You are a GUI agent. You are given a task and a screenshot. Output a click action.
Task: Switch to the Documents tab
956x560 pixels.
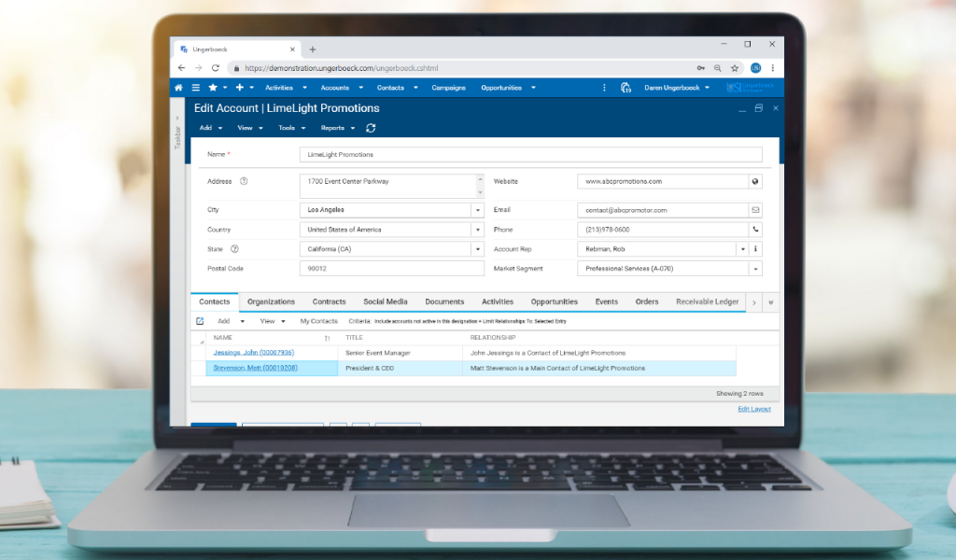(444, 301)
